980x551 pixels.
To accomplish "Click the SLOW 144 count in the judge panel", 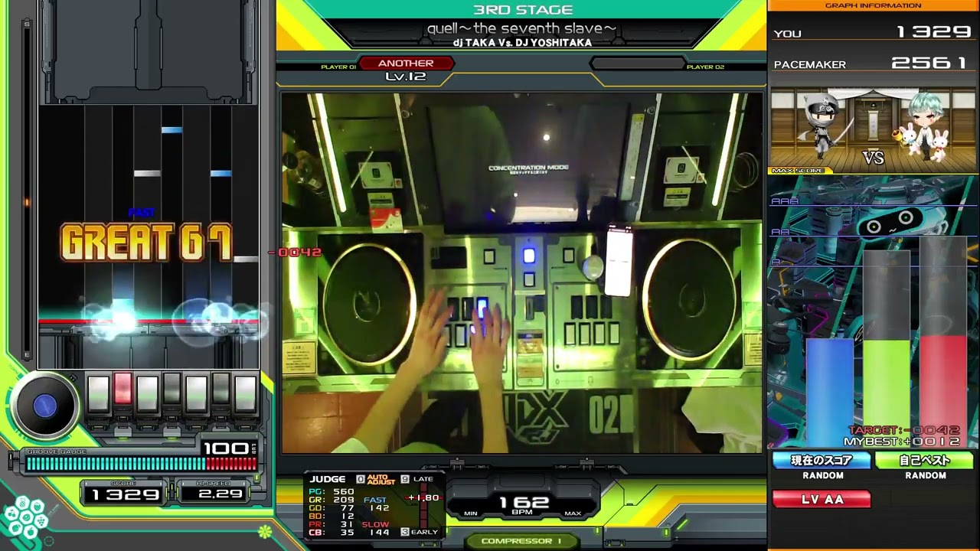I will click(376, 528).
